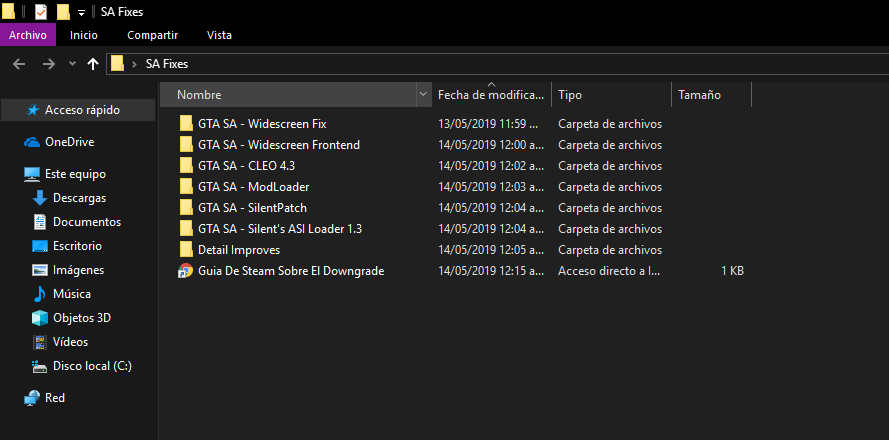Open the Nombre column filter dropdown arrow

[x=422, y=95]
